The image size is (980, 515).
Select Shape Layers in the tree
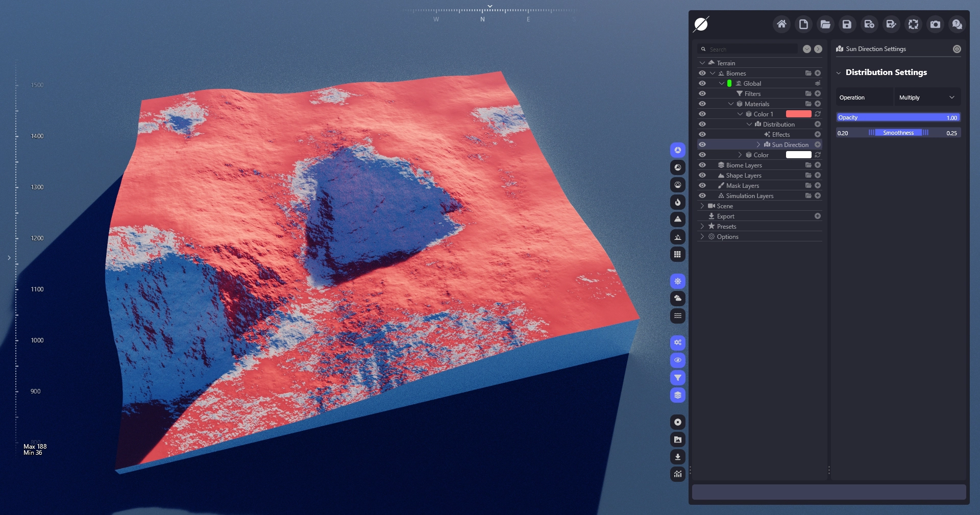point(744,175)
